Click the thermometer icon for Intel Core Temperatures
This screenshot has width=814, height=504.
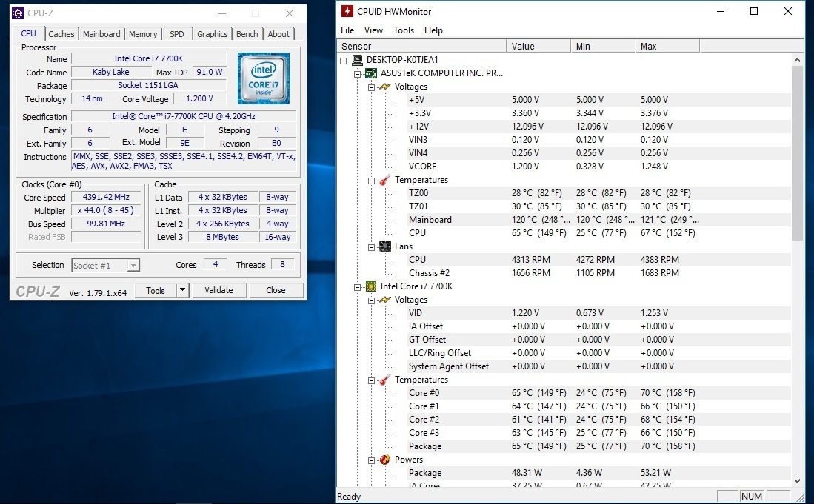(x=385, y=380)
